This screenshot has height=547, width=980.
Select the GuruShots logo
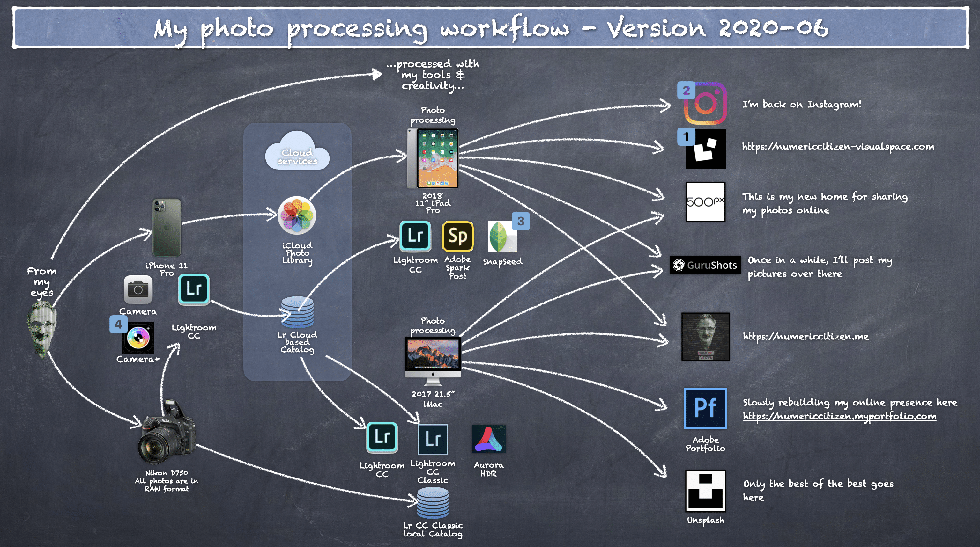click(x=705, y=265)
